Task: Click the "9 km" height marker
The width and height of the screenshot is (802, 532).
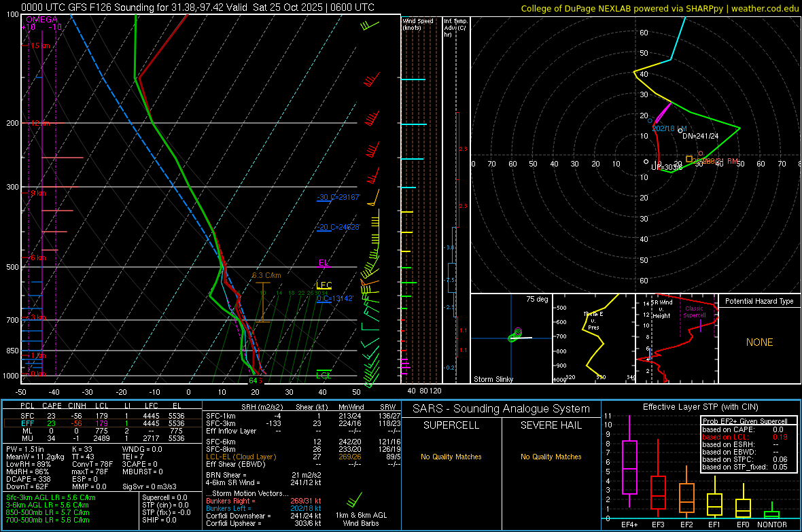Action: coord(38,193)
